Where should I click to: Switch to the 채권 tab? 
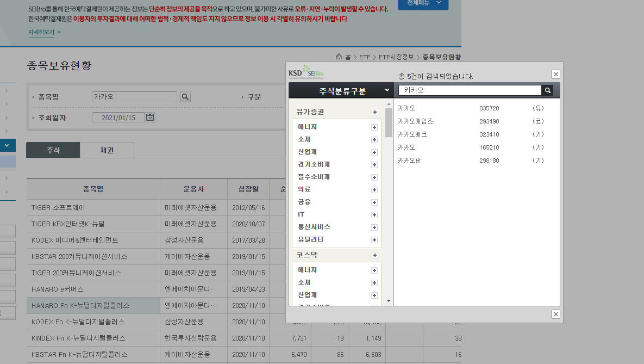(x=107, y=150)
